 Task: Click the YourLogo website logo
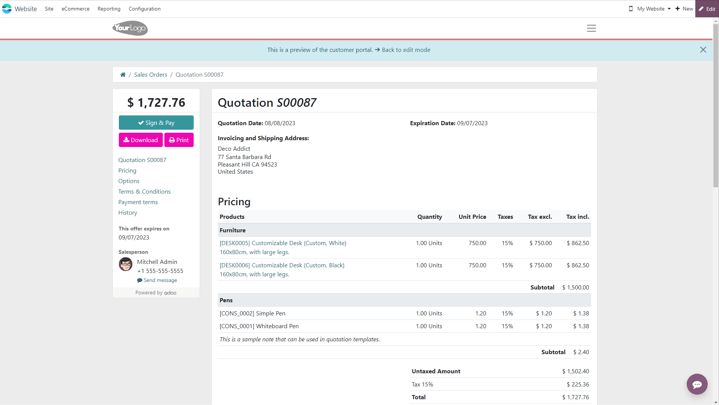(x=130, y=28)
